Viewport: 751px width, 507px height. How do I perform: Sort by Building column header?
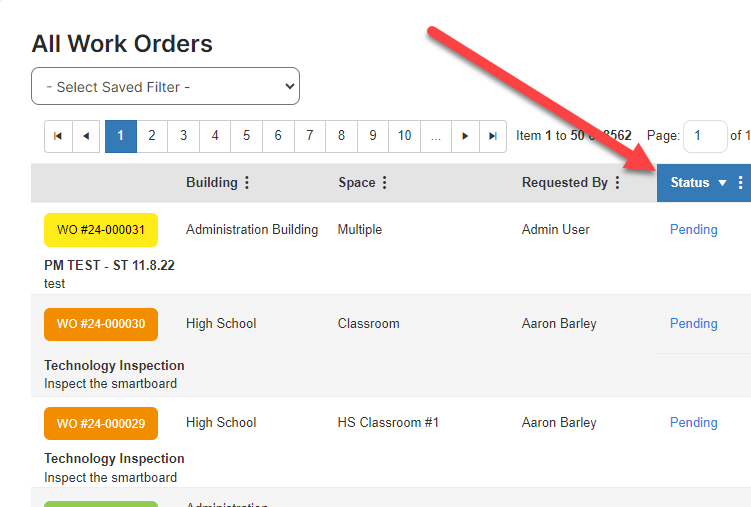[x=212, y=182]
